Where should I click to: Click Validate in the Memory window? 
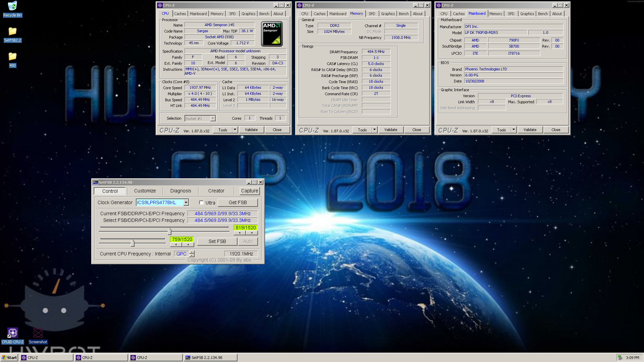(391, 130)
